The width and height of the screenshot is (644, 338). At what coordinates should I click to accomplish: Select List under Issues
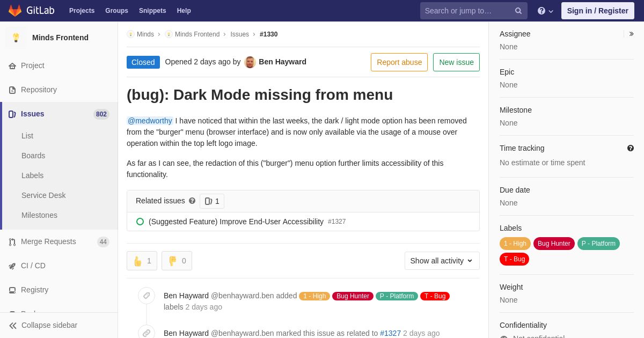coord(27,136)
